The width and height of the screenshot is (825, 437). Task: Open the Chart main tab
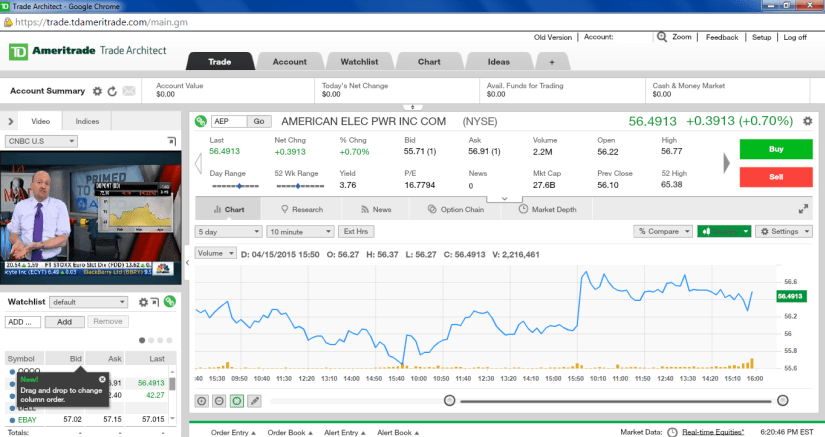pos(429,62)
